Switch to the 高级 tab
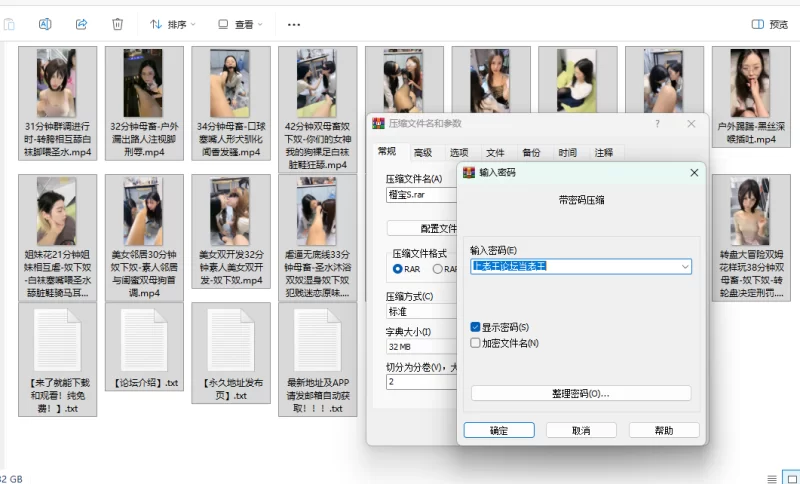 click(x=423, y=152)
